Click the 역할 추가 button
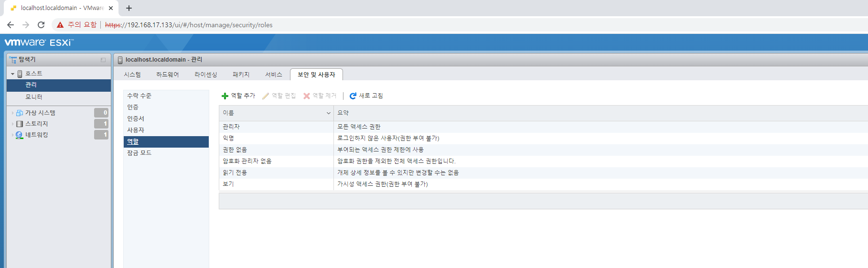Image resolution: width=868 pixels, height=268 pixels. pos(238,96)
